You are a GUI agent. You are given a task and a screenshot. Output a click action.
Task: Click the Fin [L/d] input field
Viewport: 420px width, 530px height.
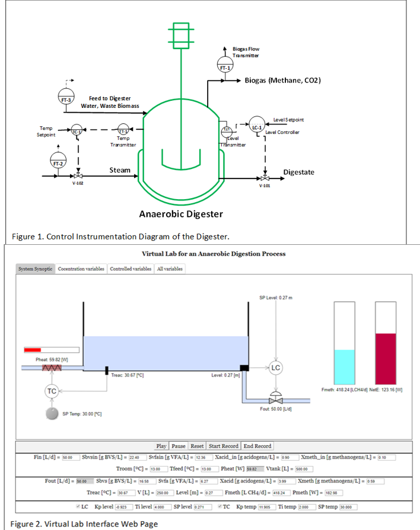[x=68, y=457]
